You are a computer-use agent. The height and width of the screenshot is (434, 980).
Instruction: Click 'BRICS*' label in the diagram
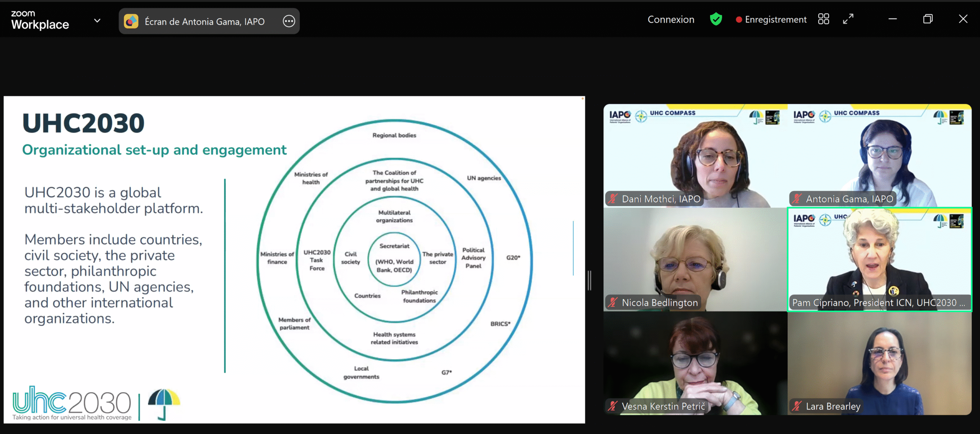click(x=500, y=324)
